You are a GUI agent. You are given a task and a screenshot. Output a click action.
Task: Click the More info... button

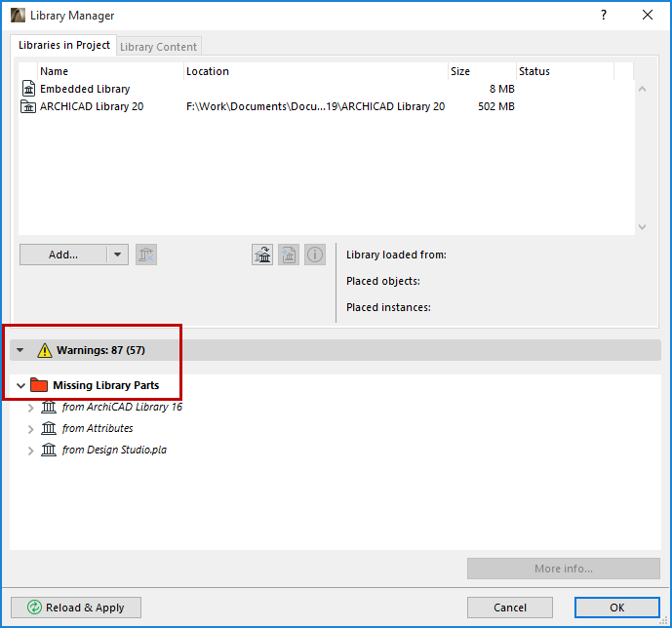564,569
